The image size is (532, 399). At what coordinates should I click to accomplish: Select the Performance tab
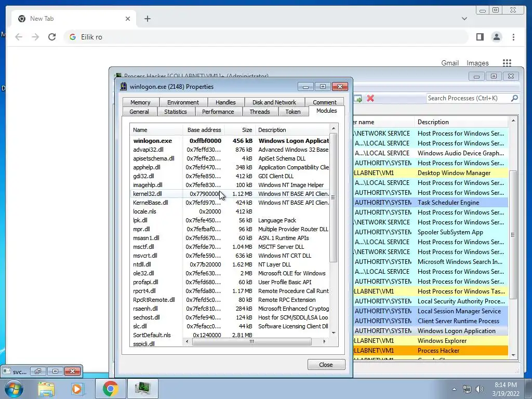tap(218, 112)
